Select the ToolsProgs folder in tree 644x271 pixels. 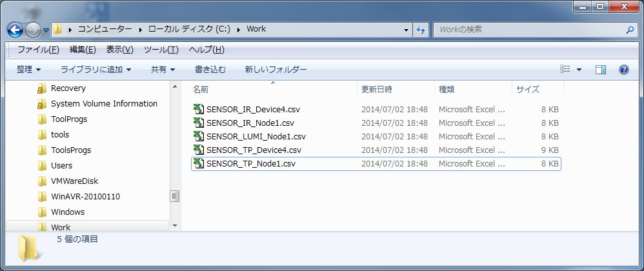[x=71, y=150]
